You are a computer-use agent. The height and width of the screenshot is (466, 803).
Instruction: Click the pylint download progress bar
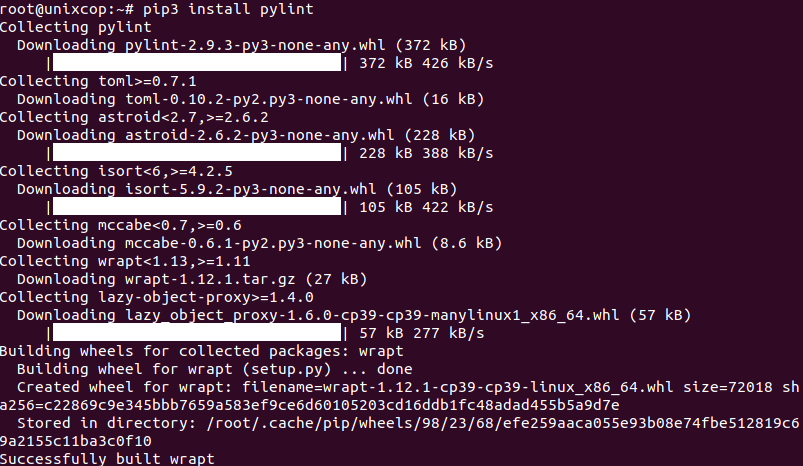(x=197, y=63)
